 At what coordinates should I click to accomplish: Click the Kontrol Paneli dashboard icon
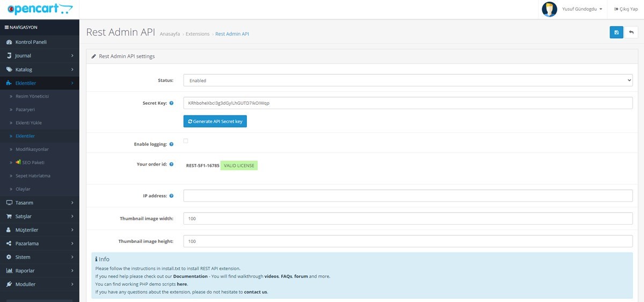[x=9, y=42]
